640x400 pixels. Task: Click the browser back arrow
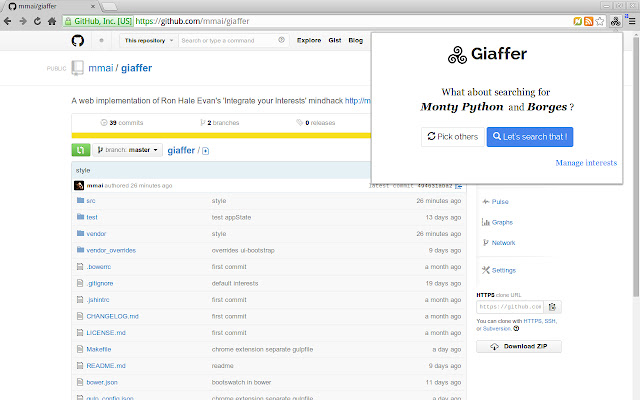(7, 21)
